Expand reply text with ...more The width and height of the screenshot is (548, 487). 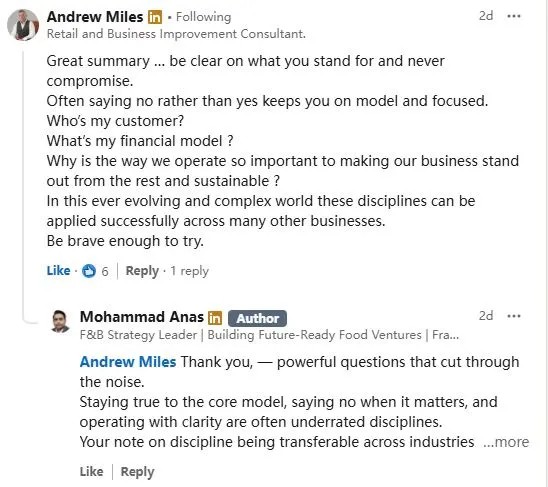506,442
